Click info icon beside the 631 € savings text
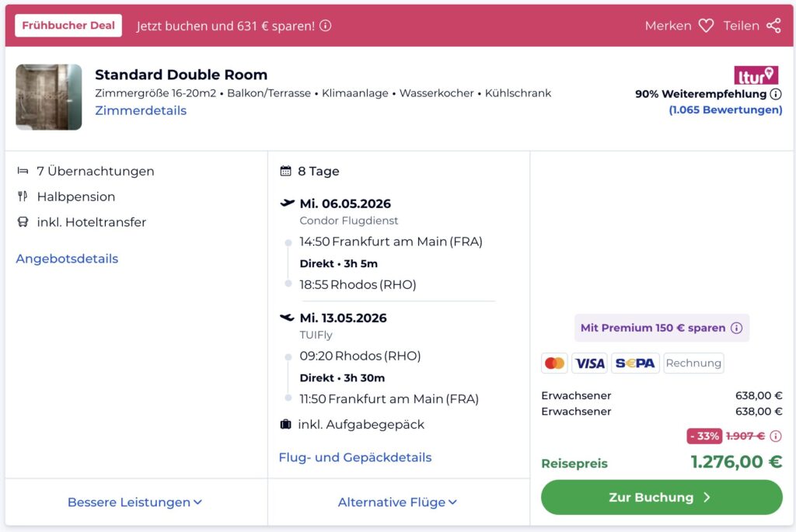Screen dimensions: 796x532 pyautogui.click(x=326, y=26)
